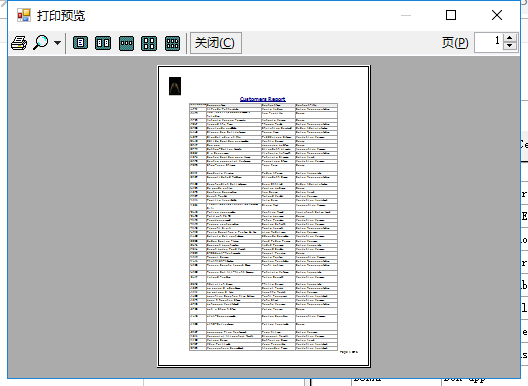Increase page number with up arrow
The height and width of the screenshot is (386, 528).
[x=510, y=38]
